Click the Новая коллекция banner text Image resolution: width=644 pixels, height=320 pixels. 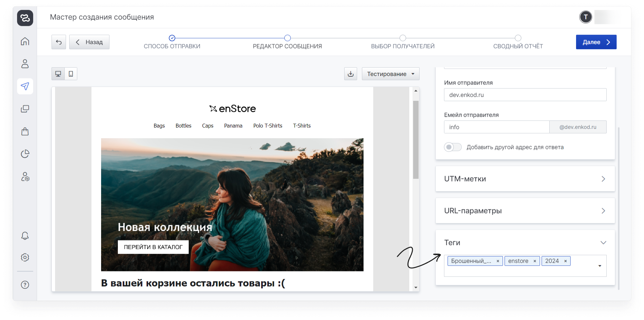(x=165, y=227)
